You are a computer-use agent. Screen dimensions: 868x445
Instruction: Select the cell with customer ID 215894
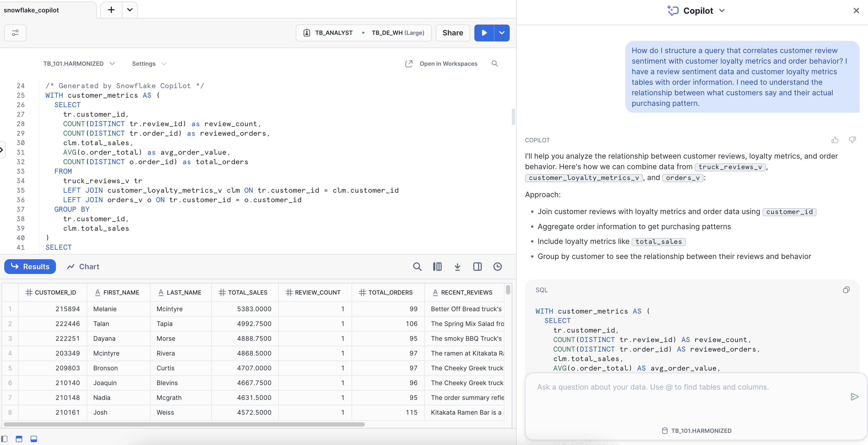click(52, 309)
